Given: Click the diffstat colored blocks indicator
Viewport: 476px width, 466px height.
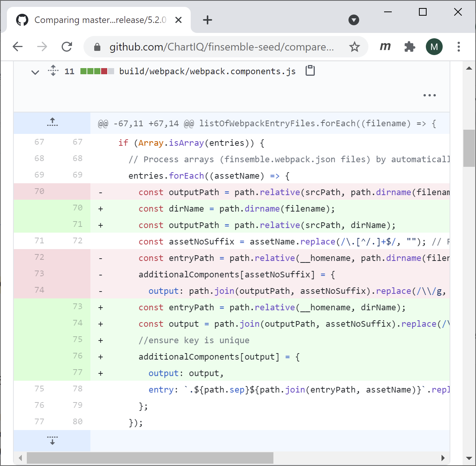Looking at the screenshot, I should [97, 71].
